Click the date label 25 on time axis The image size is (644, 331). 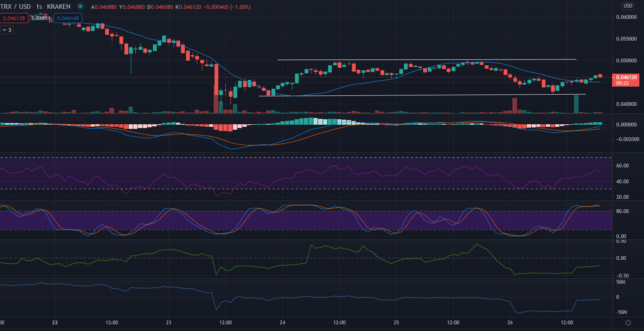pos(396,323)
